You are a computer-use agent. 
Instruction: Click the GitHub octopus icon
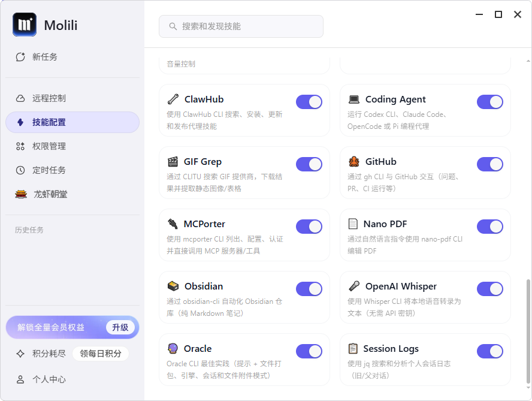(354, 162)
